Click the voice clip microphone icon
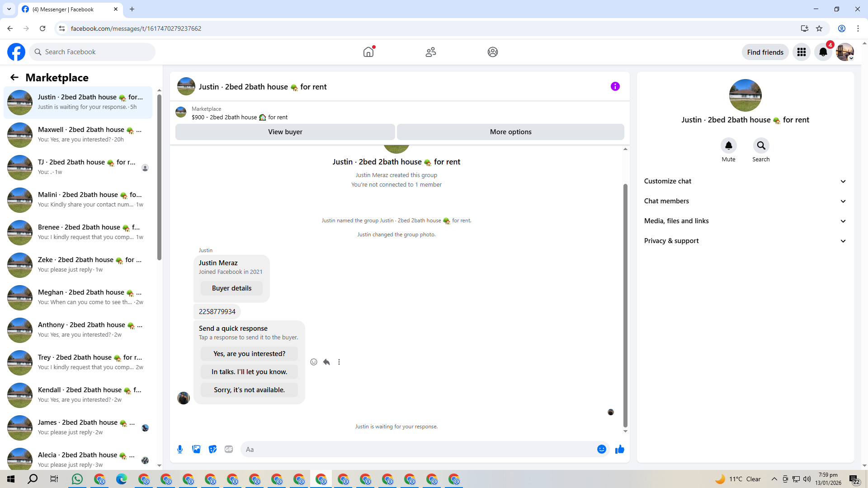This screenshot has height=488, width=868. 180,449
